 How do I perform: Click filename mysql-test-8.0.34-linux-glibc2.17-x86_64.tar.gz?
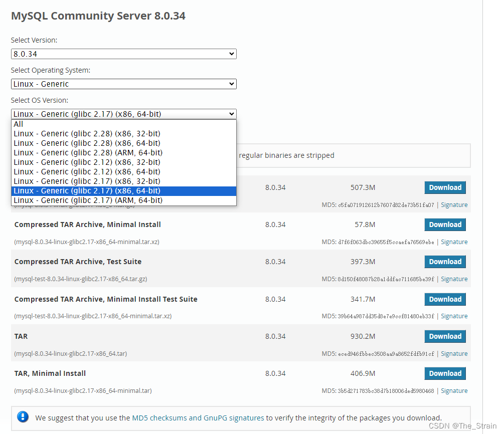tap(81, 279)
